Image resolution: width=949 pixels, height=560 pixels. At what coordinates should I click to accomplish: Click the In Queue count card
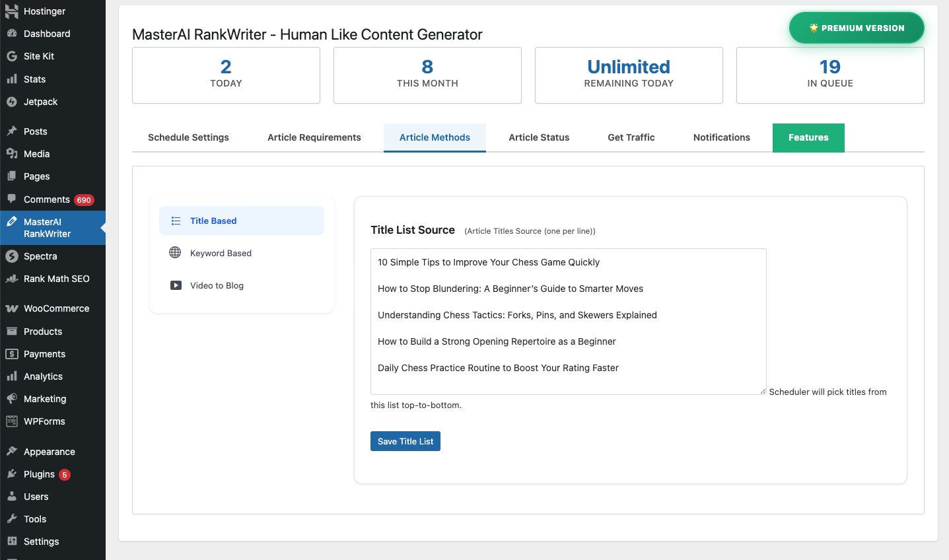[830, 75]
